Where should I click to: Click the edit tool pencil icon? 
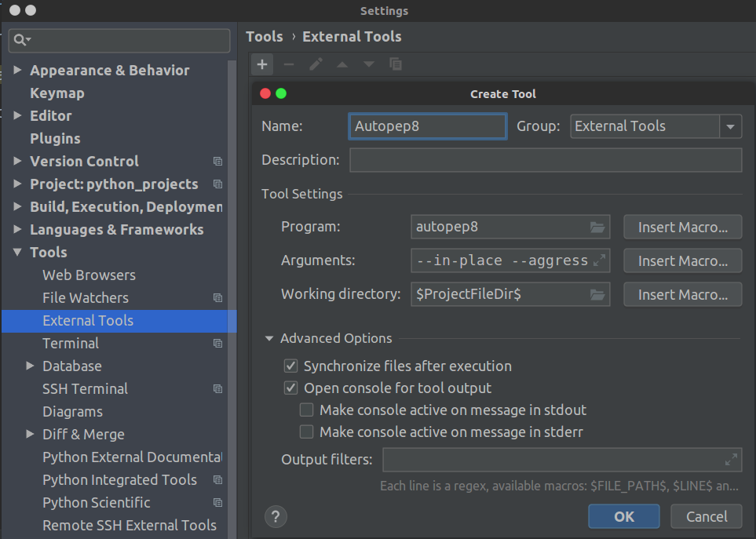(316, 64)
